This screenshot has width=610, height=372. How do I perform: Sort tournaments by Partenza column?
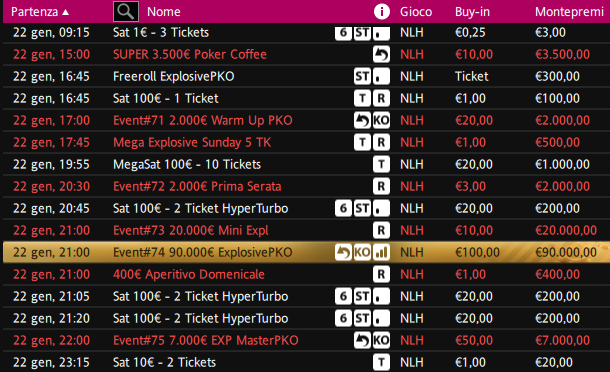tap(40, 12)
